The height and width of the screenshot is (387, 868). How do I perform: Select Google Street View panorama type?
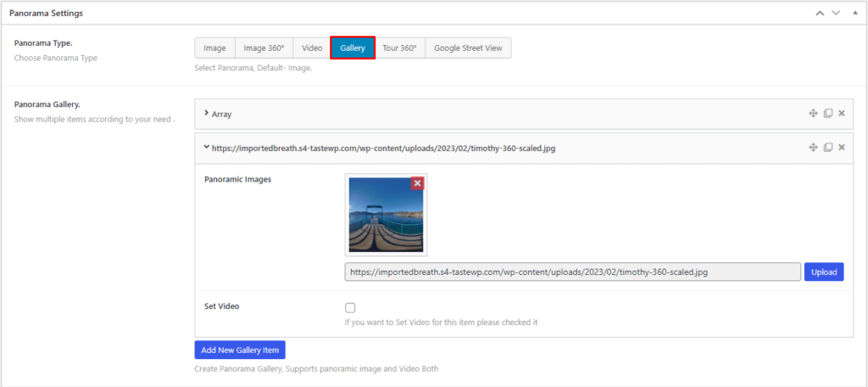[x=468, y=48]
